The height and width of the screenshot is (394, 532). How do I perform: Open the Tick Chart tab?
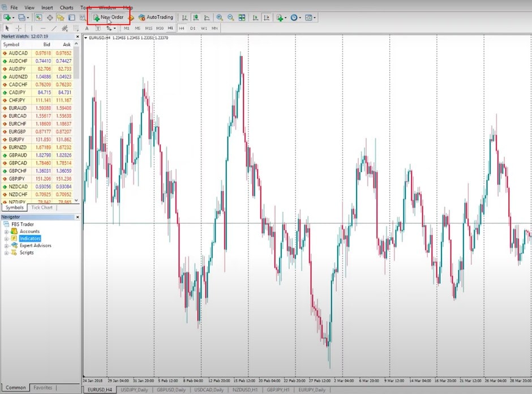[x=42, y=207]
